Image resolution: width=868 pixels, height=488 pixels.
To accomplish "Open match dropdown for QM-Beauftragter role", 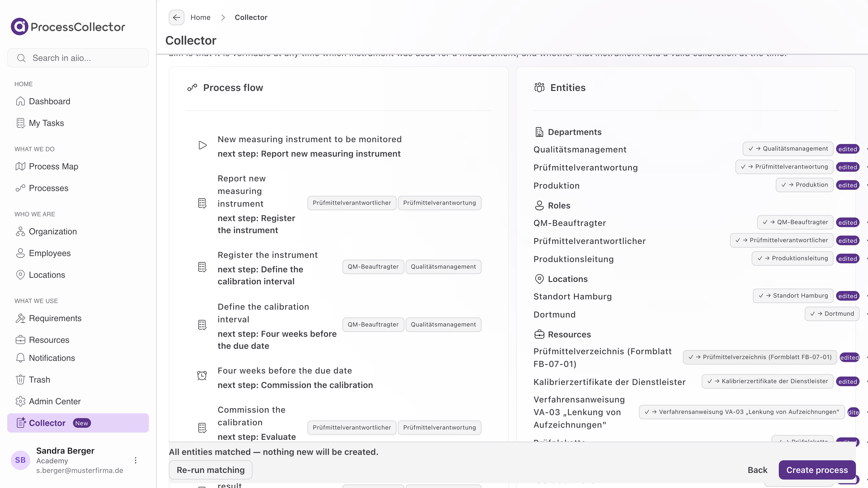I will point(795,222).
